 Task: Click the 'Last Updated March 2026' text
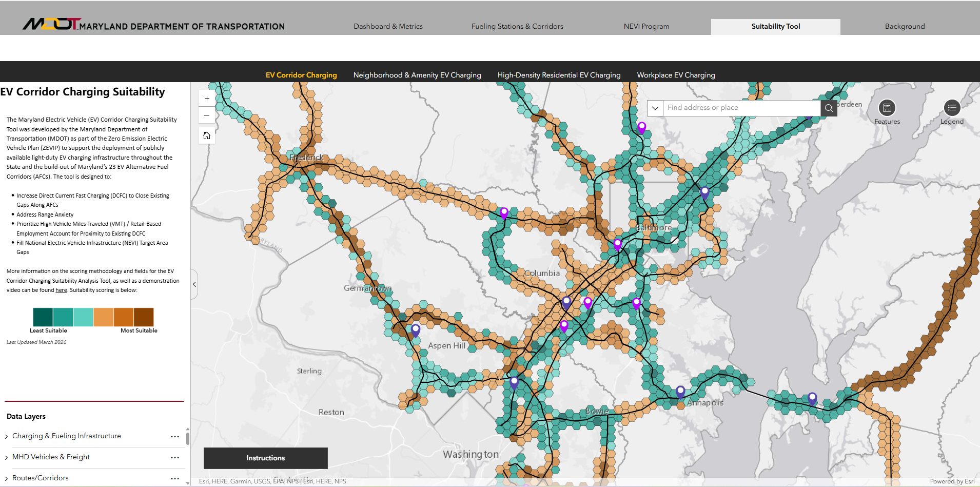point(36,342)
